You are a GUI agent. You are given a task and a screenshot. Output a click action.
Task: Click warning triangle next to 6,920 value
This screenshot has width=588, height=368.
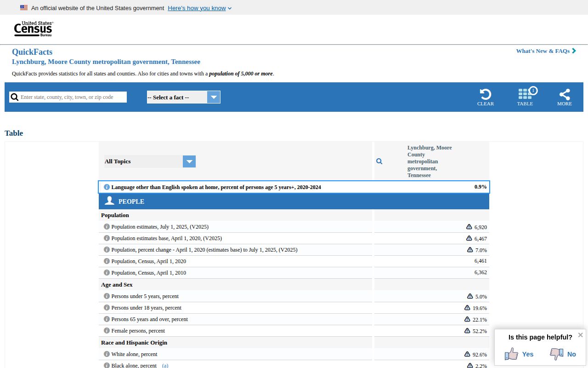[x=469, y=227]
